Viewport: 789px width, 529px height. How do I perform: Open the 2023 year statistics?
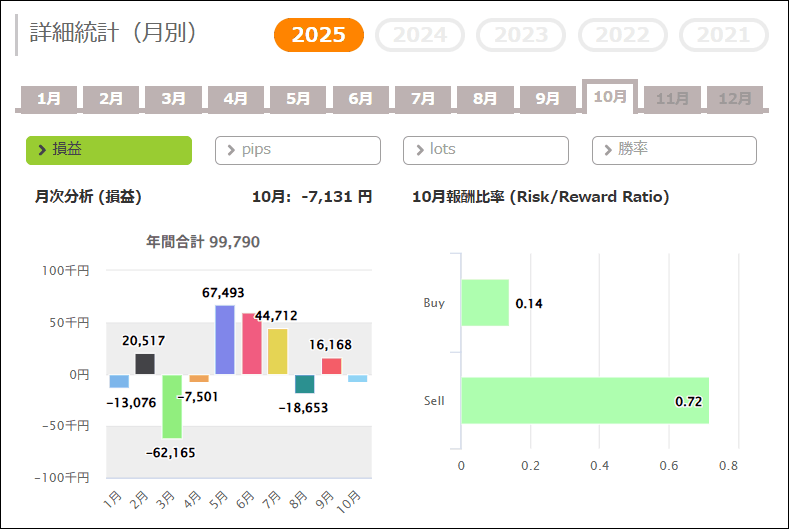(521, 36)
